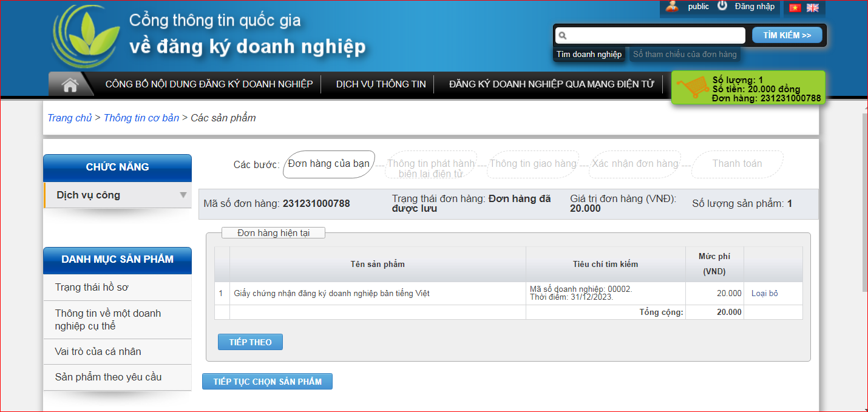Click cart summary Đơn hàng: 231231000788
Viewport: 868px width, 412px height.
(766, 98)
